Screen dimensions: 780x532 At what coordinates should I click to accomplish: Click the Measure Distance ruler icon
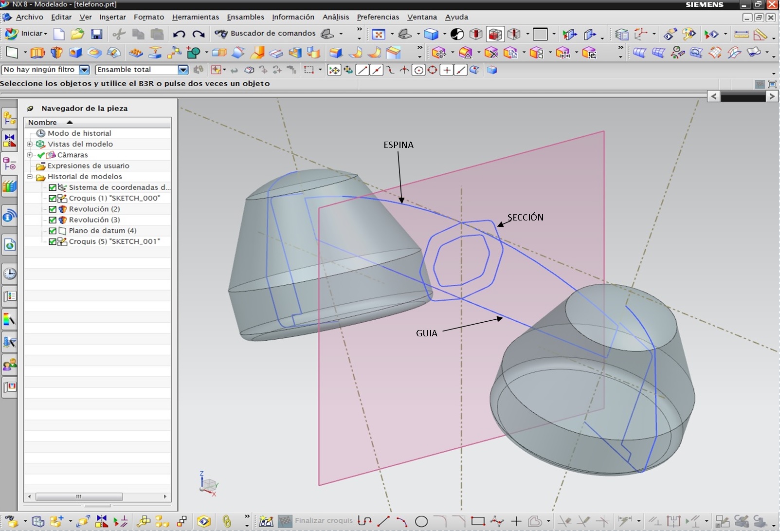tap(742, 34)
